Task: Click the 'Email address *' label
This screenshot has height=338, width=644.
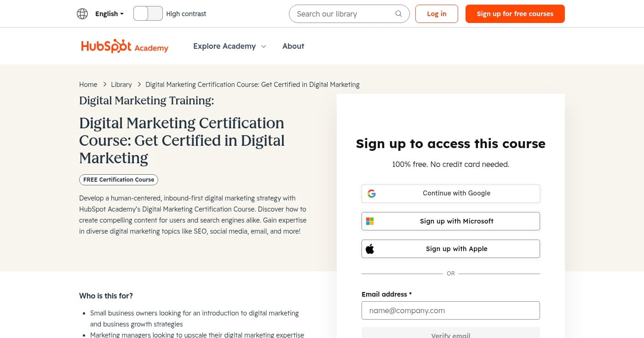Action: tap(387, 294)
